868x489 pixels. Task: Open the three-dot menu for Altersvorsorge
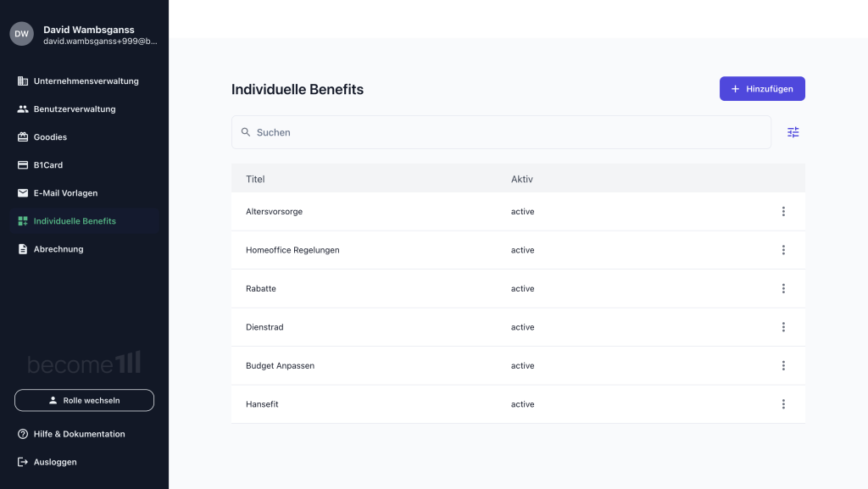pos(783,211)
